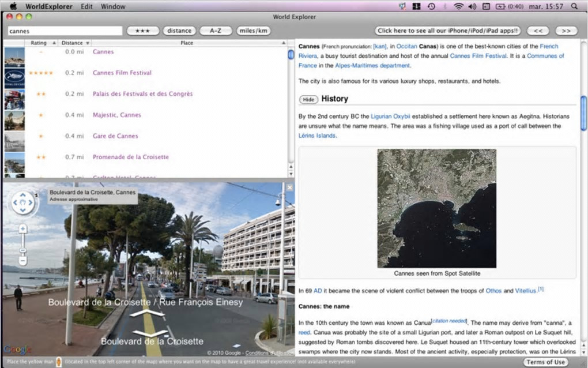Viewport: 588px width, 368px height.
Task: Click the volume icon in menu bar
Action: pyautogui.click(x=473, y=6)
